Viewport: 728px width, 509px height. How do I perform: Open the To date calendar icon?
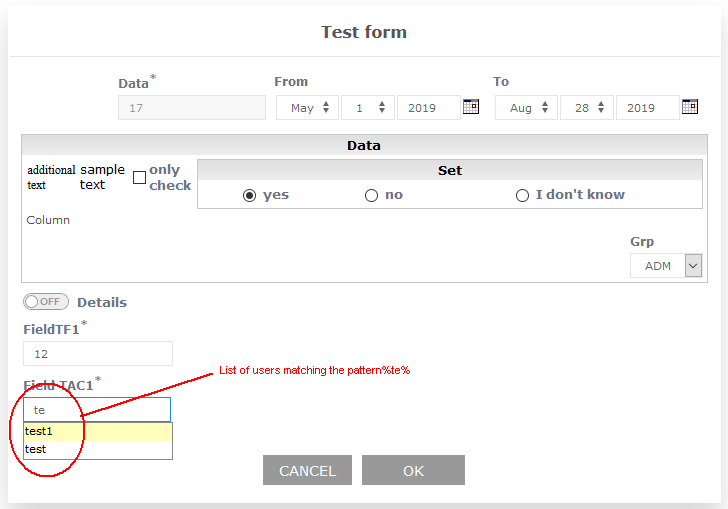(x=690, y=107)
